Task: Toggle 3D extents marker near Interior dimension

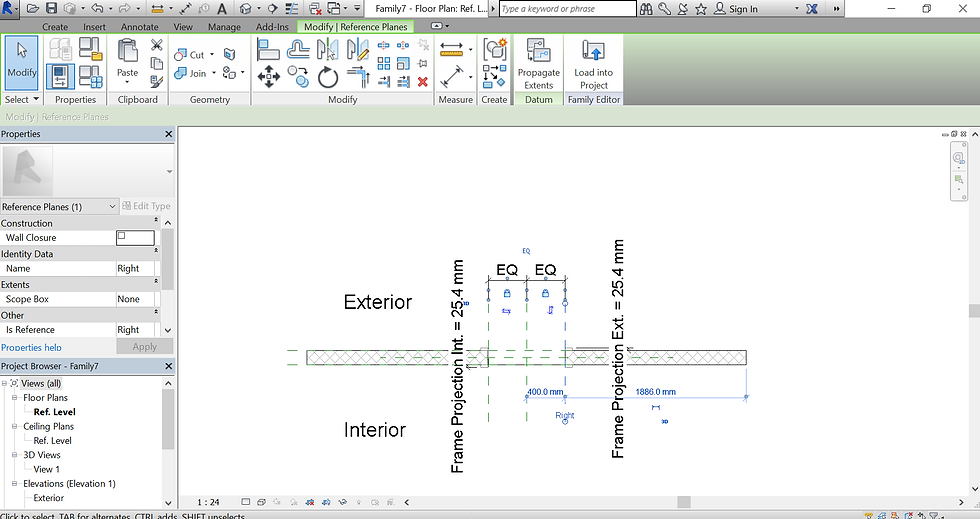Action: coord(664,421)
